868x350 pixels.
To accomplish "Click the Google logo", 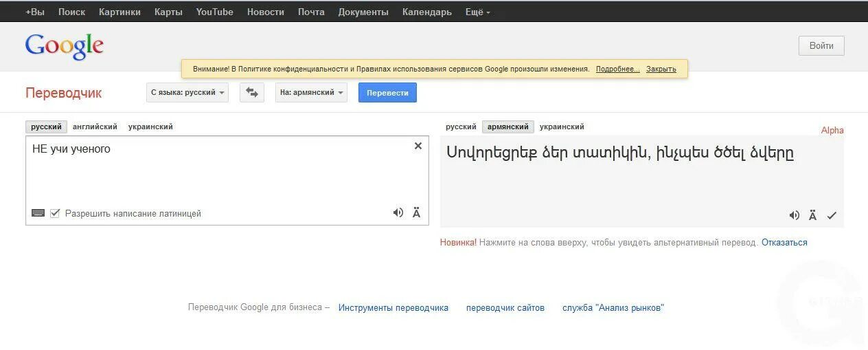I will click(65, 46).
